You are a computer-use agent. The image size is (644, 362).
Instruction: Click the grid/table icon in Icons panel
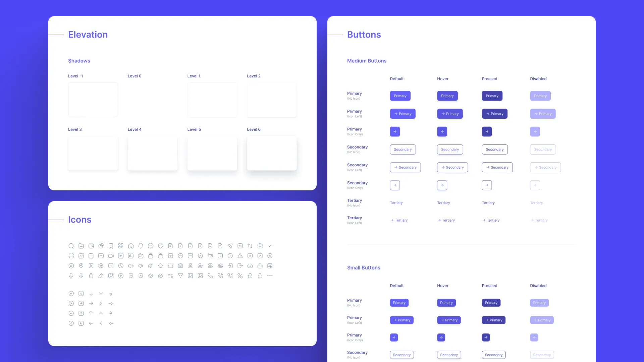pyautogui.click(x=270, y=266)
